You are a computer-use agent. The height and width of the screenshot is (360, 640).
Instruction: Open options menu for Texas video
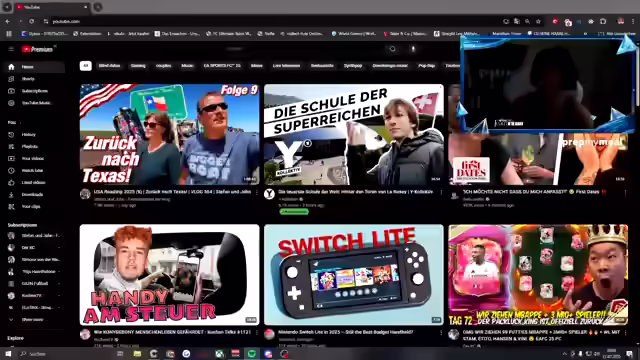257,192
